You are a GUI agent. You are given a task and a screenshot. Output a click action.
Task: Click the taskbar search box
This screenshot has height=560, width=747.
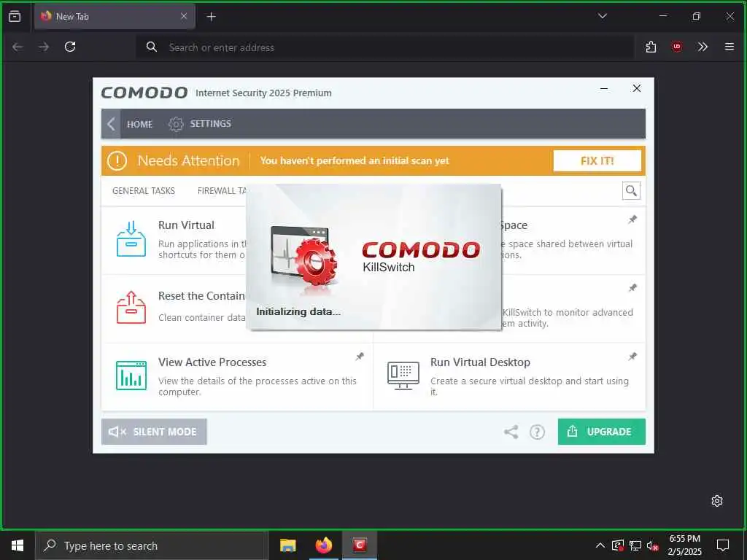[152, 545]
